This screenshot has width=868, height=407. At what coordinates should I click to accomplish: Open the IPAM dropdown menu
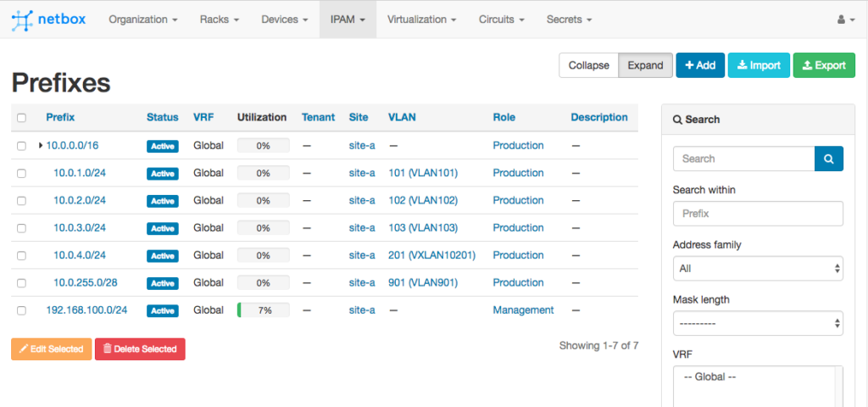(348, 20)
